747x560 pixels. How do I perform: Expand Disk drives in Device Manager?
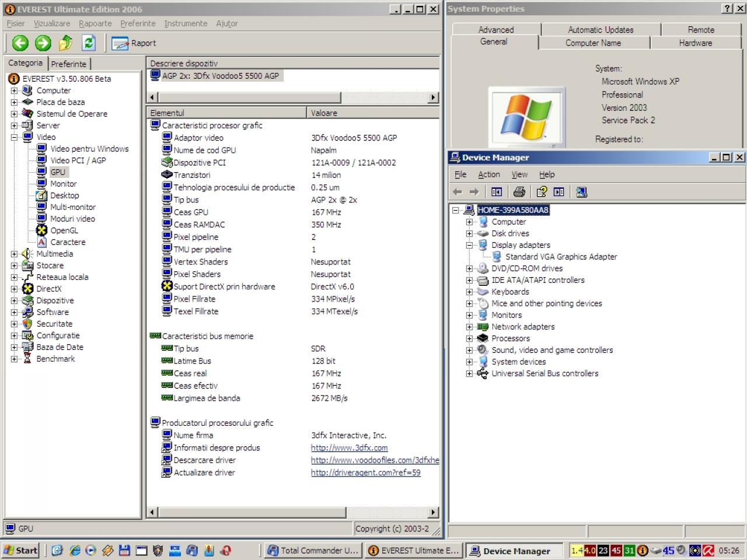[469, 233]
